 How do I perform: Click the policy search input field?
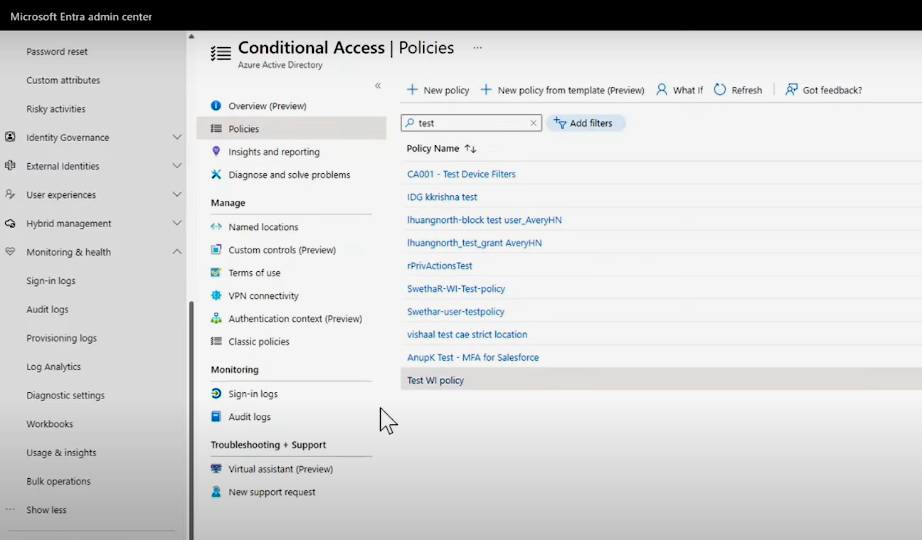tap(472, 123)
